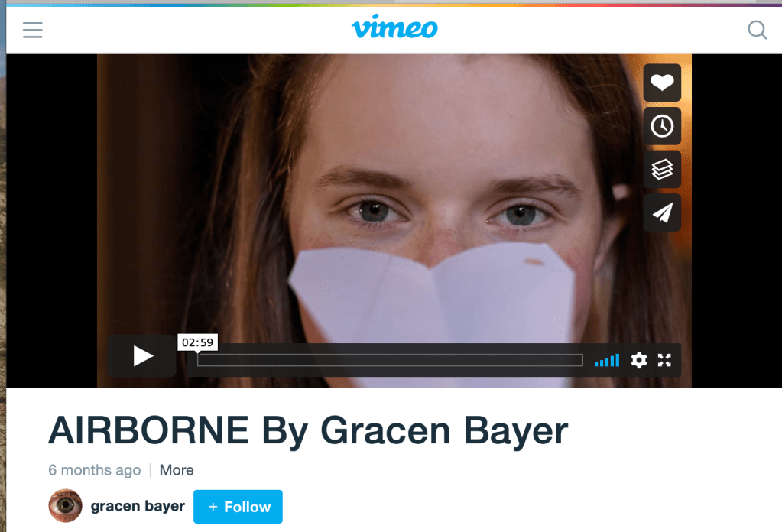Follow gracen bayer

[238, 507]
